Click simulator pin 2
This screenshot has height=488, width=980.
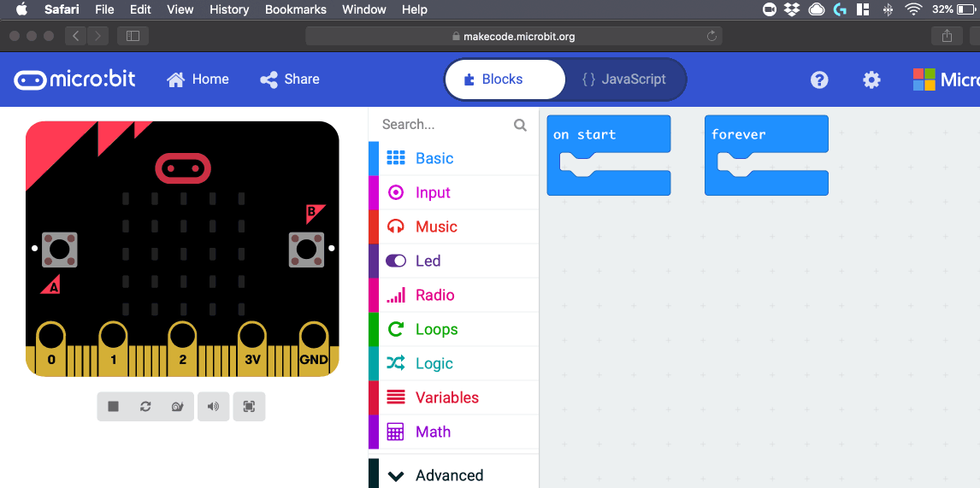point(182,347)
